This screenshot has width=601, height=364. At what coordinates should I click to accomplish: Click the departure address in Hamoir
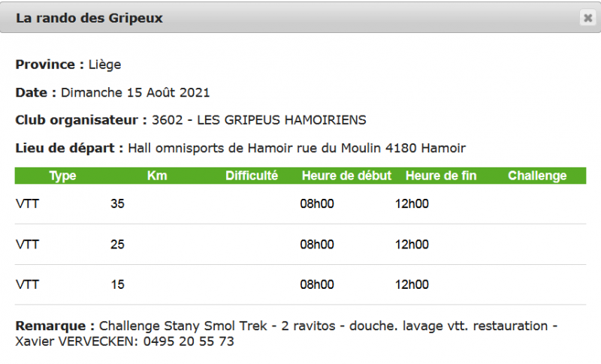(x=297, y=148)
